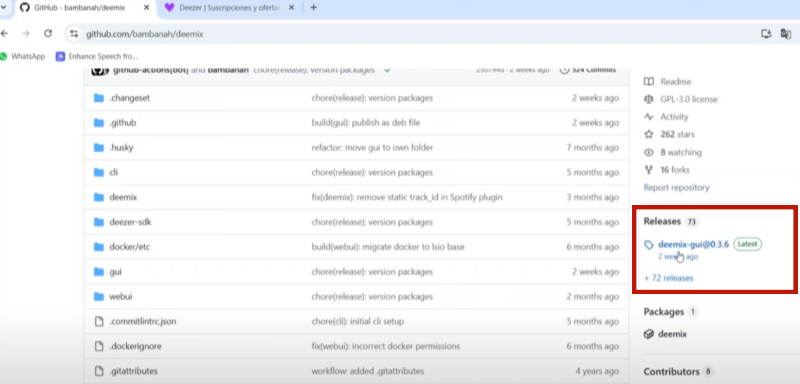View the 8 watching link
The width and height of the screenshot is (800, 384).
tap(681, 152)
